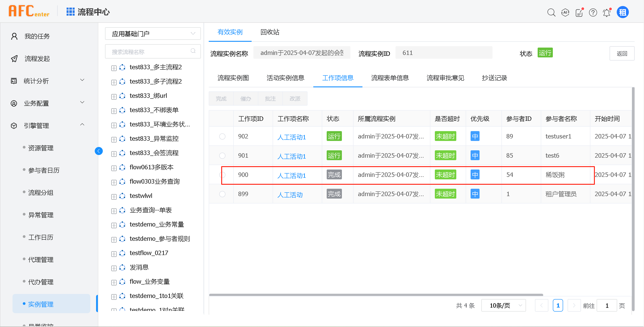This screenshot has width=644, height=327.
Task: Open the help question mark icon
Action: click(x=593, y=13)
